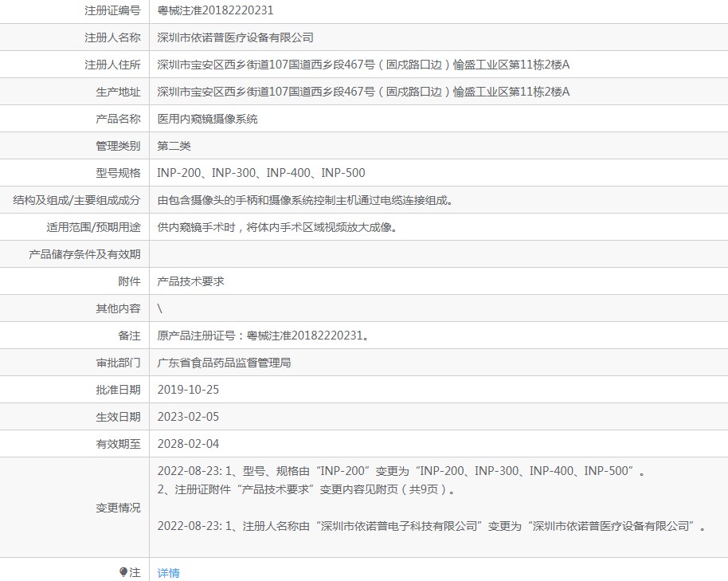Click the 适用范围/预期用途 label
The width and height of the screenshot is (728, 581).
[93, 227]
